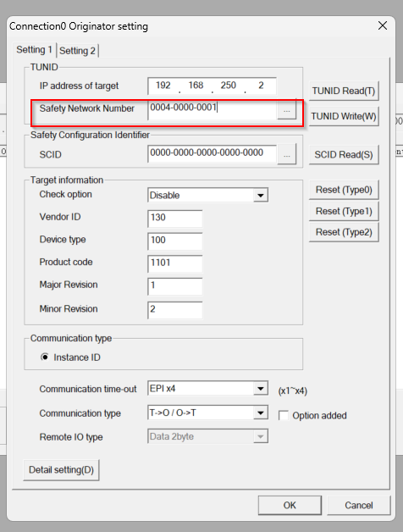Select the Instance ID radio button
The width and height of the screenshot is (403, 532).
click(44, 357)
